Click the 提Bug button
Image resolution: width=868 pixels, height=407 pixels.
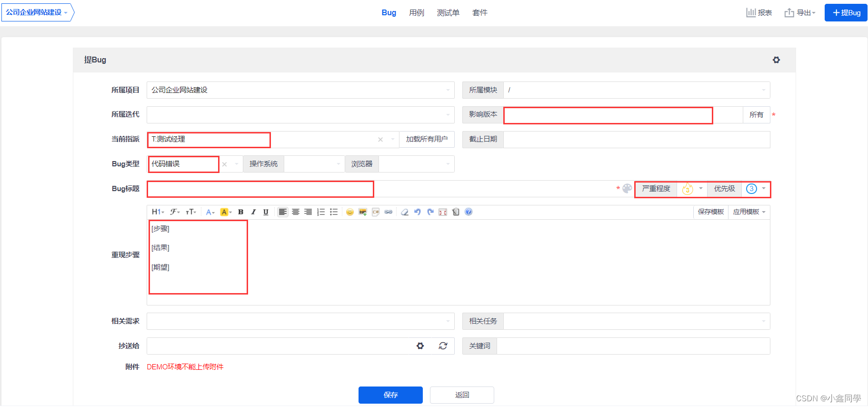(846, 13)
